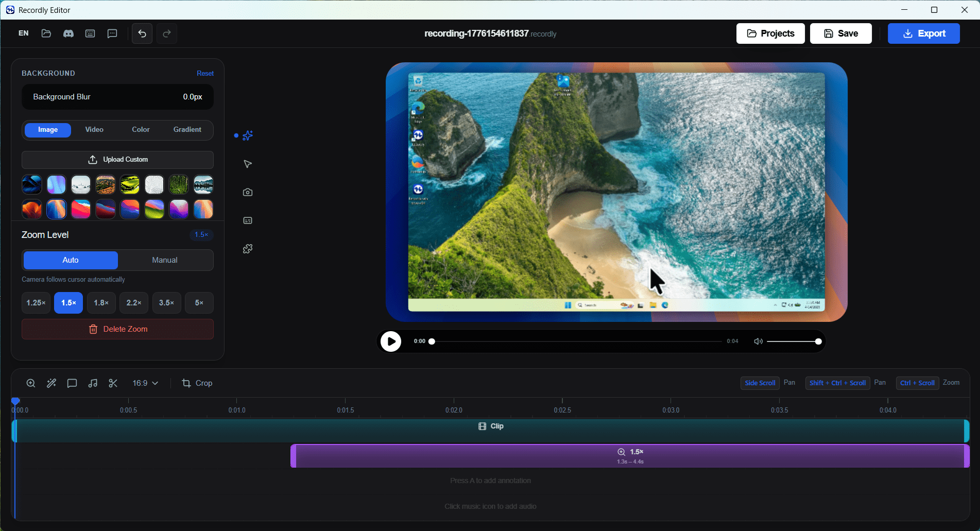Click the undo arrow button
This screenshot has height=531, width=980.
pyautogui.click(x=142, y=33)
